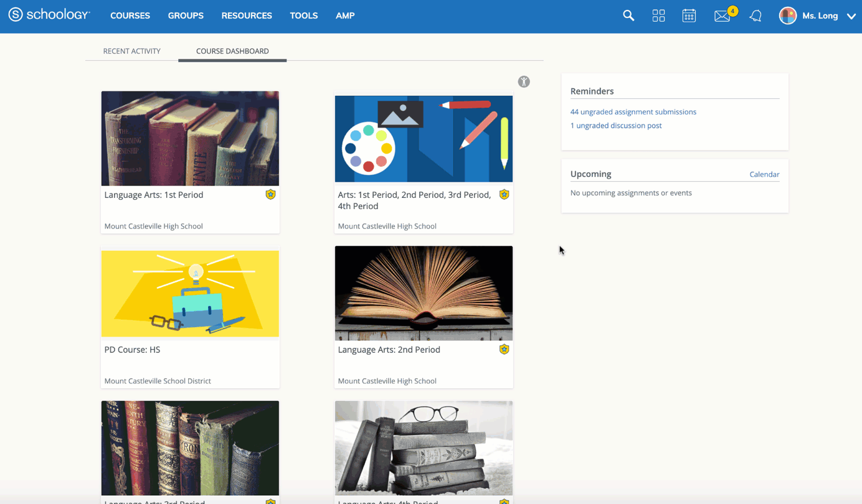Click Ms. Long's profile picture
862x504 pixels.
pos(787,15)
